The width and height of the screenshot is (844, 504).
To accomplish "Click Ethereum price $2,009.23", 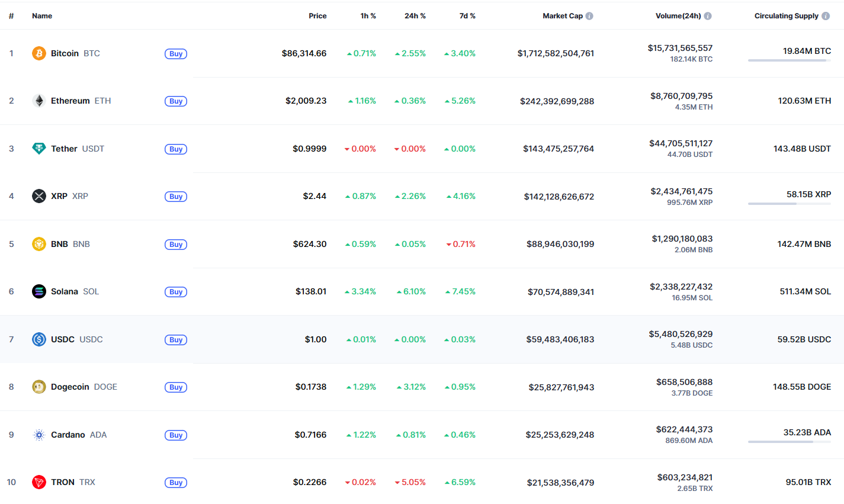I will tap(306, 101).
